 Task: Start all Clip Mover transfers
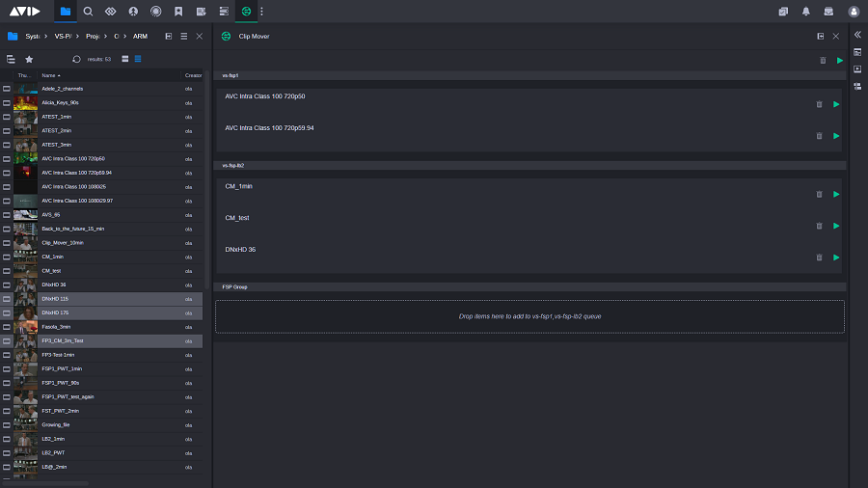point(840,61)
